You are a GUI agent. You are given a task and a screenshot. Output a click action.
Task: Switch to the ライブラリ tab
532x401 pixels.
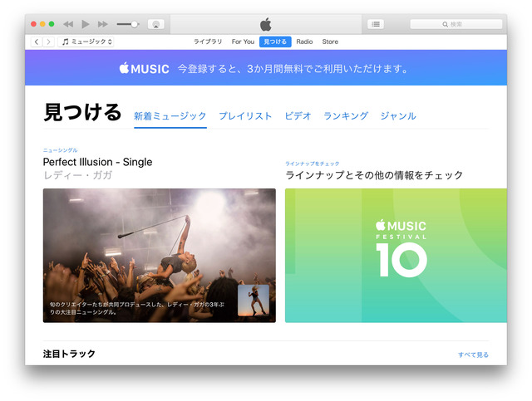208,42
